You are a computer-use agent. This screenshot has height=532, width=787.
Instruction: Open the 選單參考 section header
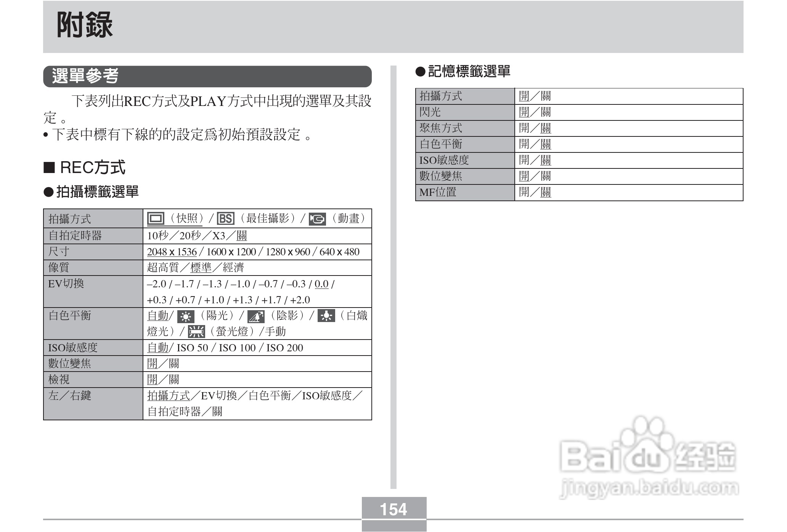pos(86,76)
